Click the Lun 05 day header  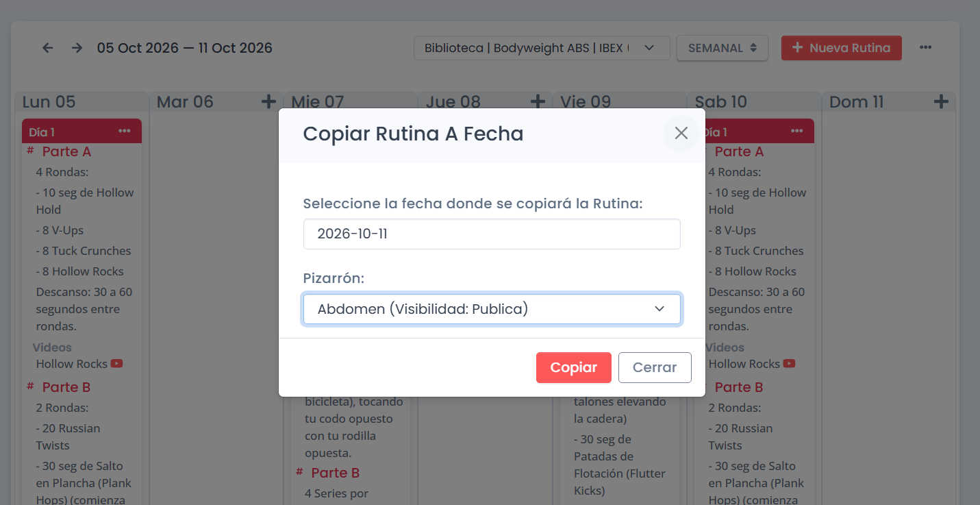[x=49, y=102]
